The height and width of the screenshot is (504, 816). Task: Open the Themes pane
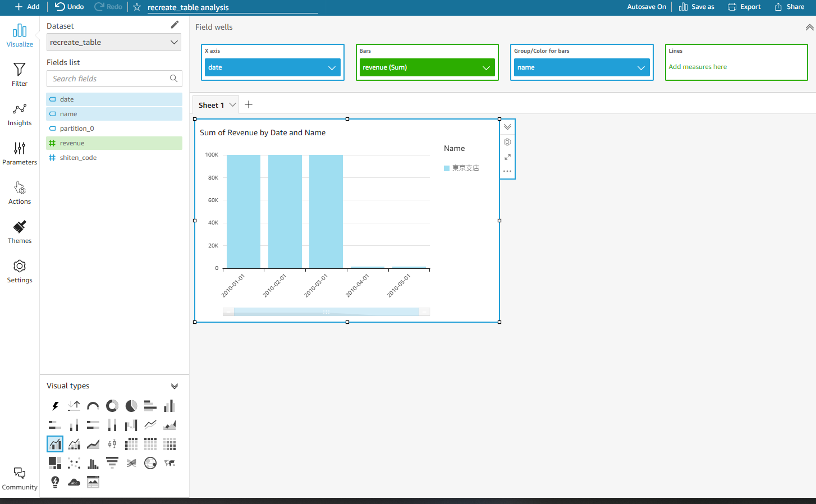[x=20, y=232]
